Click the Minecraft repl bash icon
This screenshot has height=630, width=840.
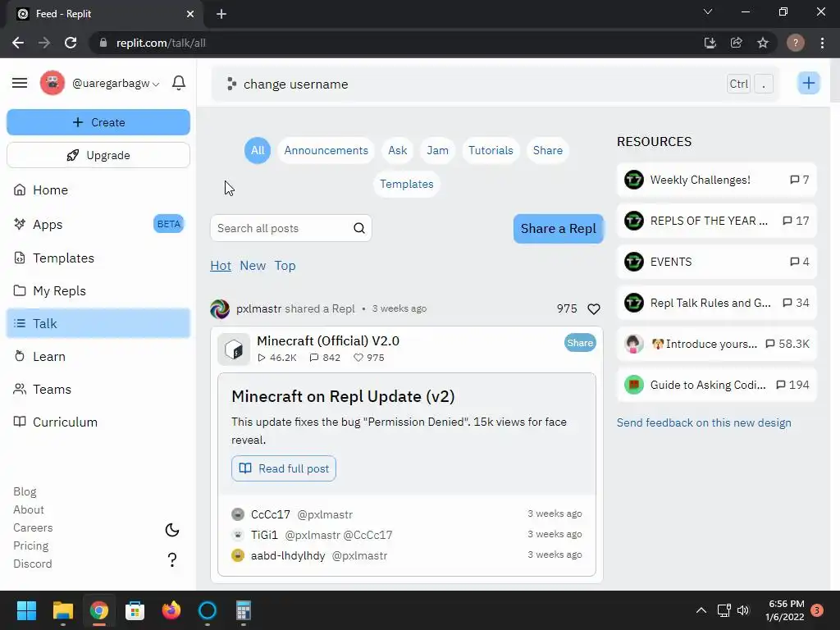pos(234,349)
